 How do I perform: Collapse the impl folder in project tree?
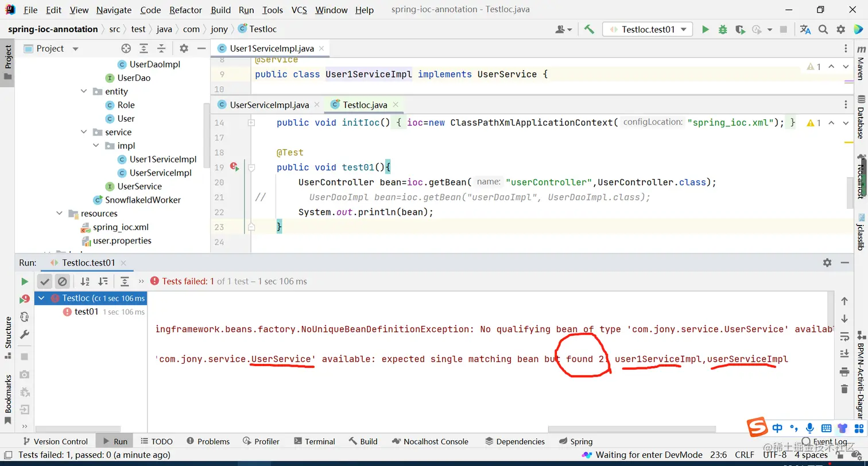96,146
